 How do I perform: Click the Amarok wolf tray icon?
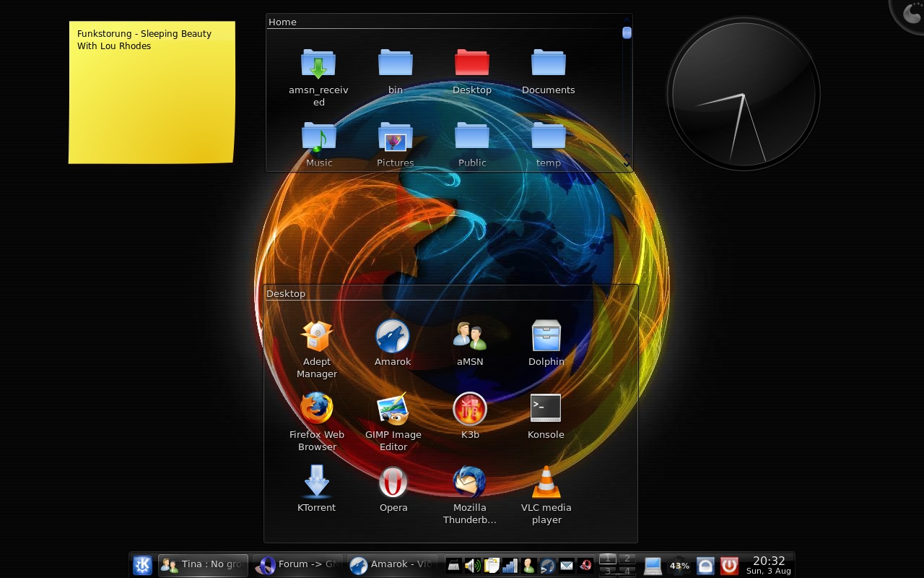pos(548,566)
